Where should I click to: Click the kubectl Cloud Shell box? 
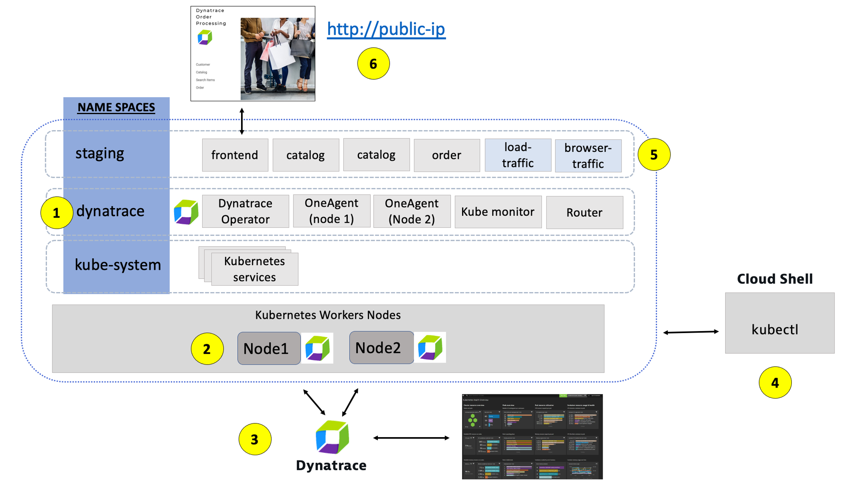click(x=779, y=323)
